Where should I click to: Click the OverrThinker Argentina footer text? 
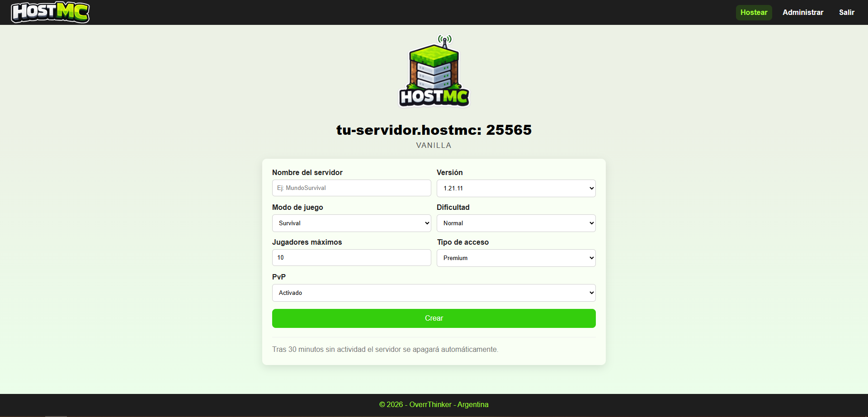(434, 405)
